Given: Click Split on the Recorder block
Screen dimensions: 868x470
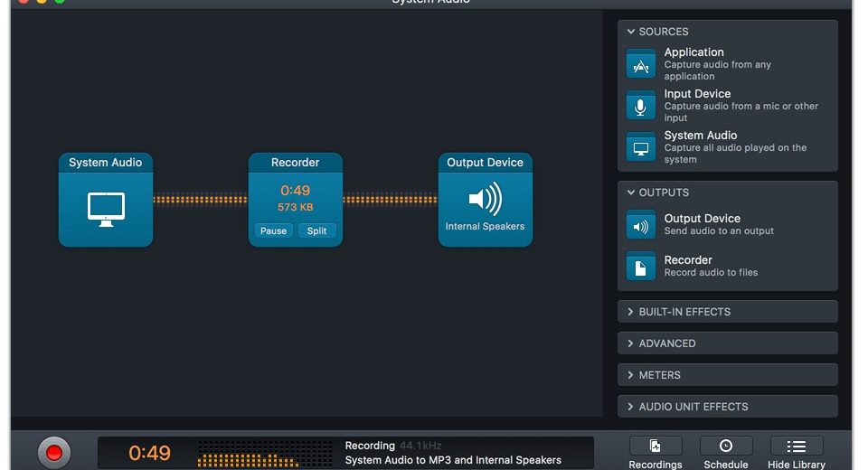Looking at the screenshot, I should click(316, 231).
